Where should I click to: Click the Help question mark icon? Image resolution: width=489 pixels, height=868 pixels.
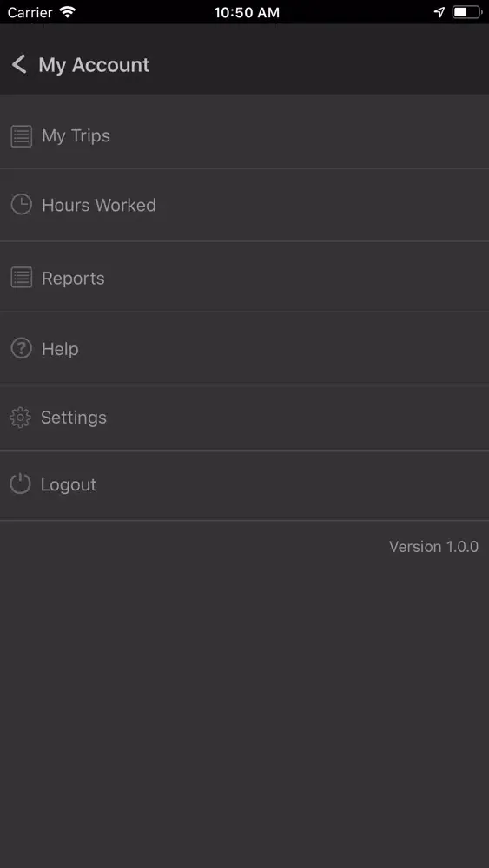pyautogui.click(x=21, y=349)
